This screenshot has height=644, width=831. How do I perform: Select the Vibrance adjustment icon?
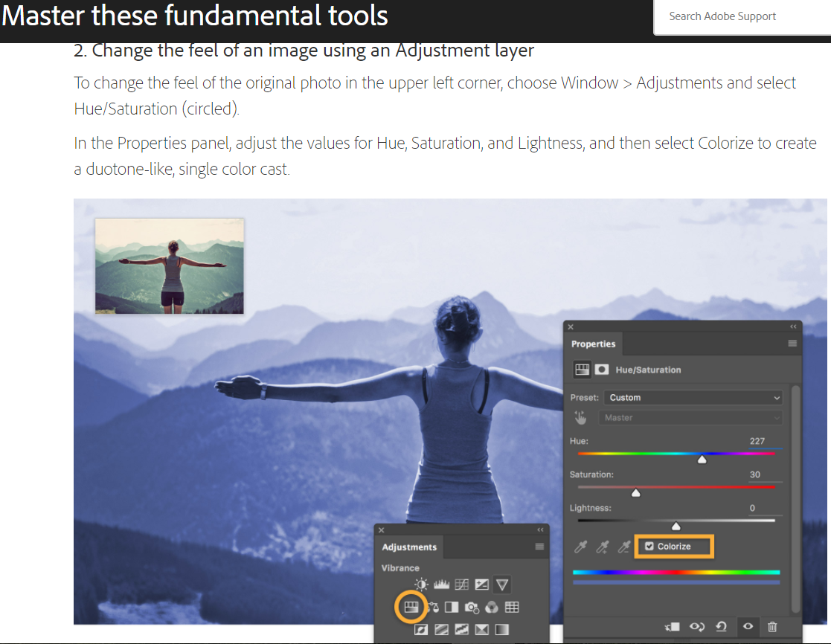click(x=502, y=585)
